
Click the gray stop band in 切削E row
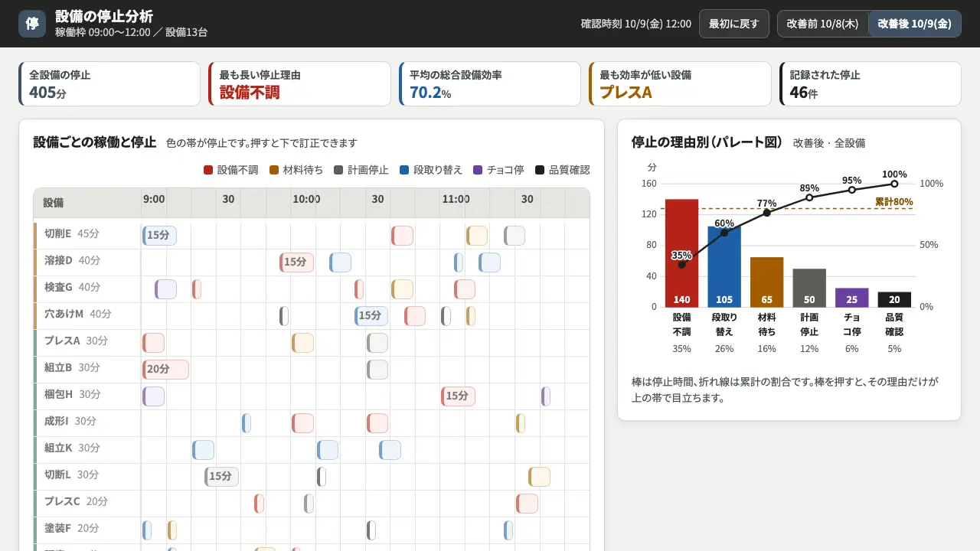tap(514, 236)
